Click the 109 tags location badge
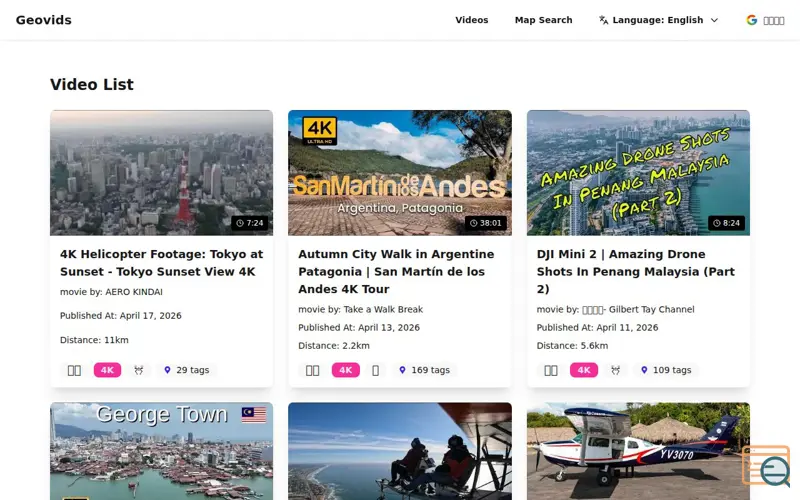The image size is (800, 500). (x=666, y=370)
